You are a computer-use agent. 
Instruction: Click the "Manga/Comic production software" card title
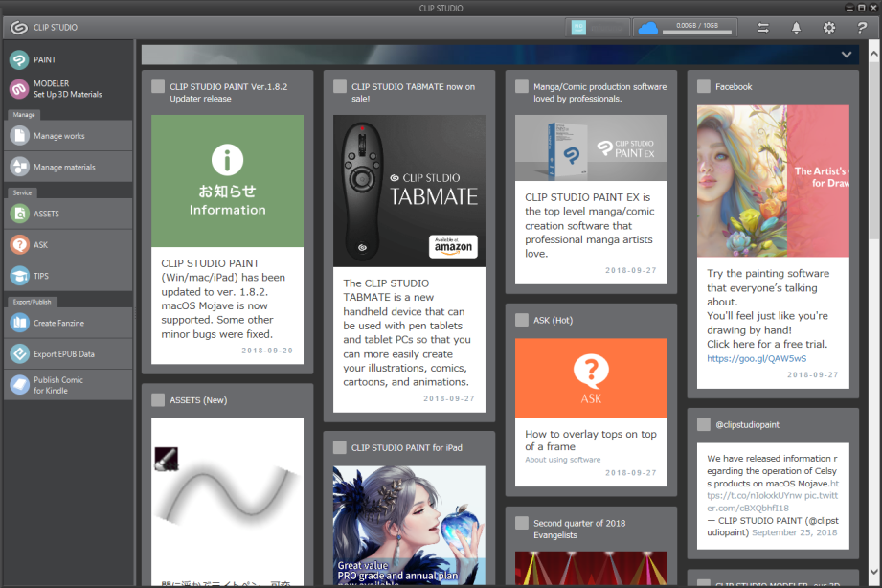point(600,93)
